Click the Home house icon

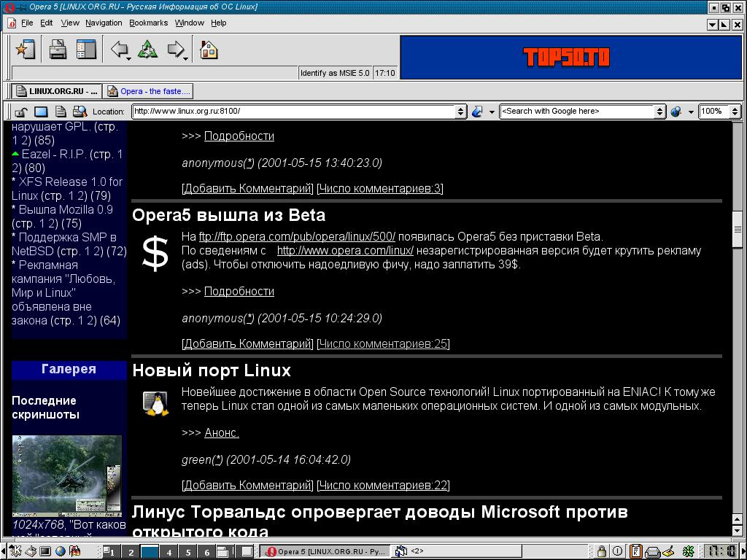coord(209,50)
